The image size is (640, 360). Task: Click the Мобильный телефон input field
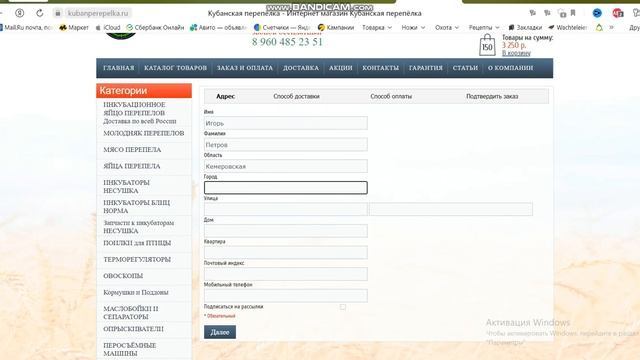pos(286,296)
